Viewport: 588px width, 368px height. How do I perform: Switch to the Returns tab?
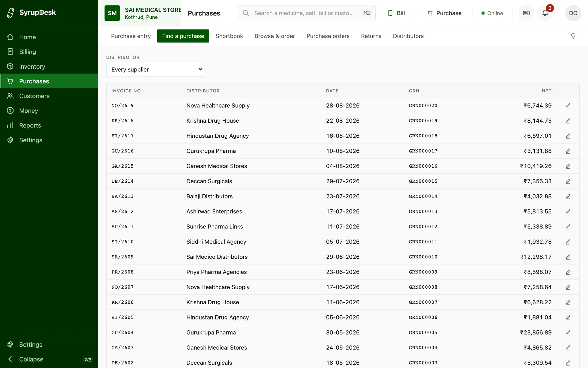pyautogui.click(x=371, y=36)
